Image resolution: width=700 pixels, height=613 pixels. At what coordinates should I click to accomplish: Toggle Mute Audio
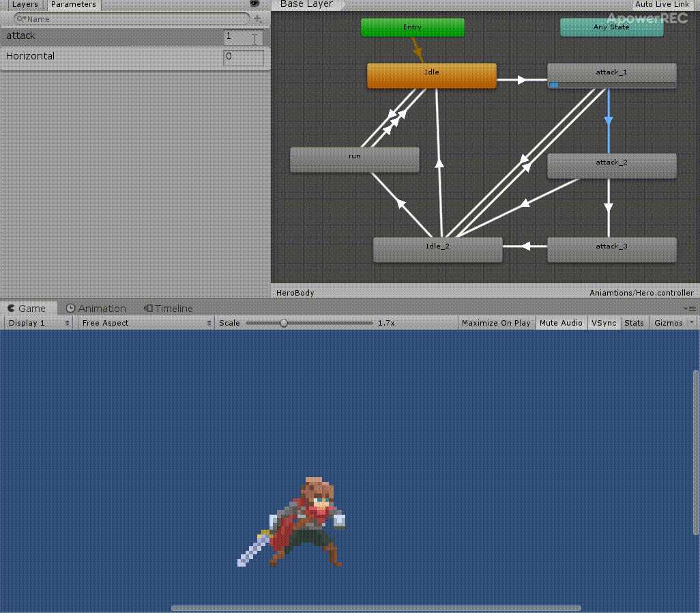(561, 323)
